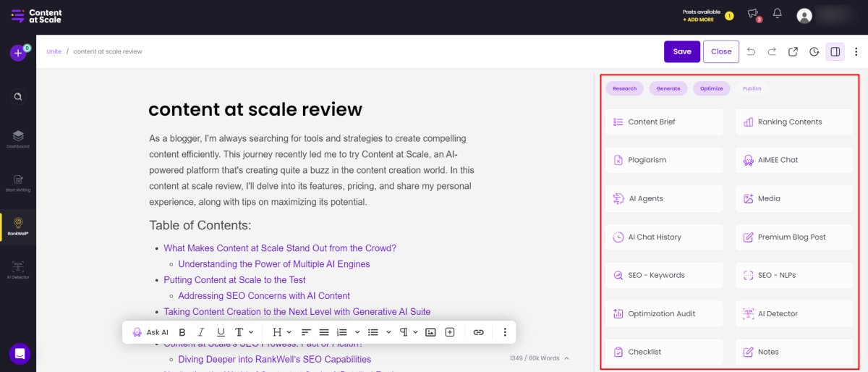The width and height of the screenshot is (868, 372).
Task: Redo the last edit
Action: [772, 51]
